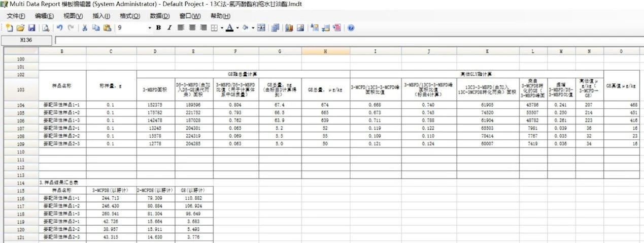Paste from clipboard icon

[x=107, y=27]
